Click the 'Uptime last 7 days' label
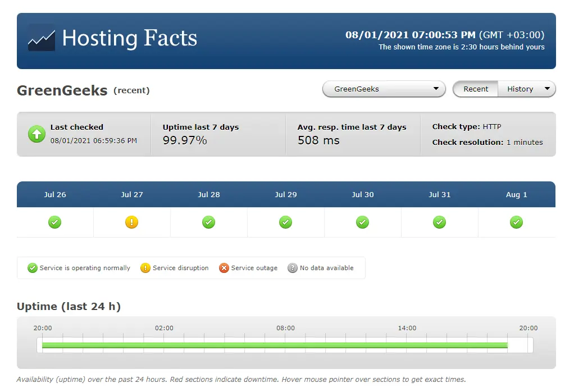 [201, 127]
